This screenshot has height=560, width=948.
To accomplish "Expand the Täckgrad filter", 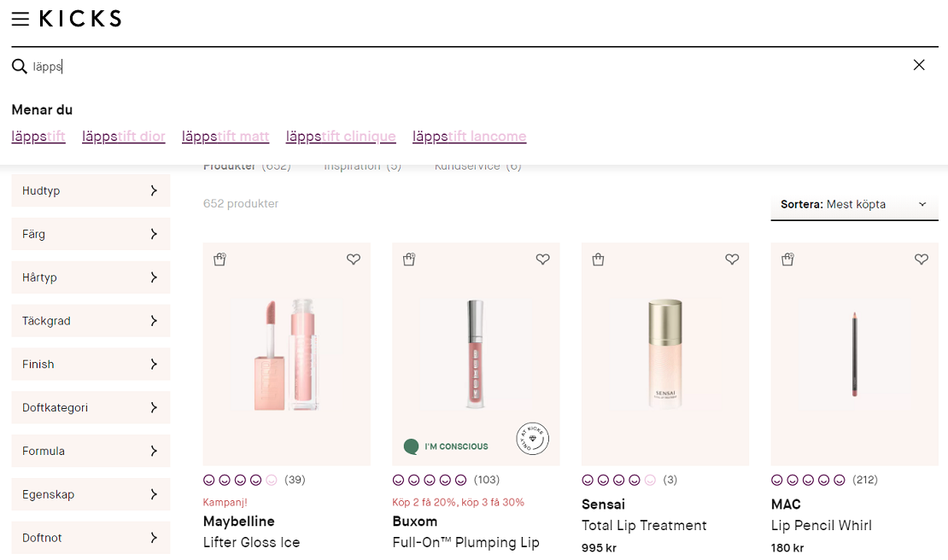I will point(91,321).
